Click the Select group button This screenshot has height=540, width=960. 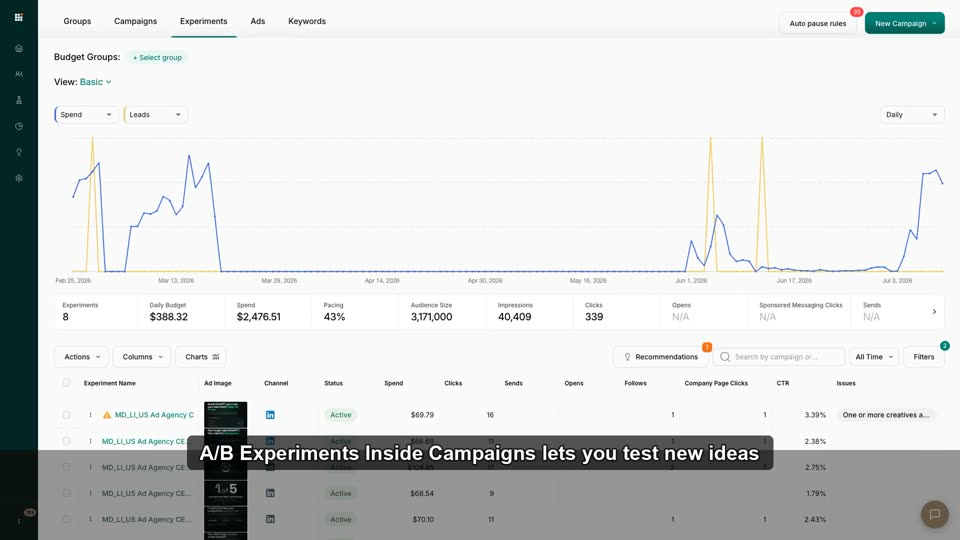pyautogui.click(x=157, y=58)
